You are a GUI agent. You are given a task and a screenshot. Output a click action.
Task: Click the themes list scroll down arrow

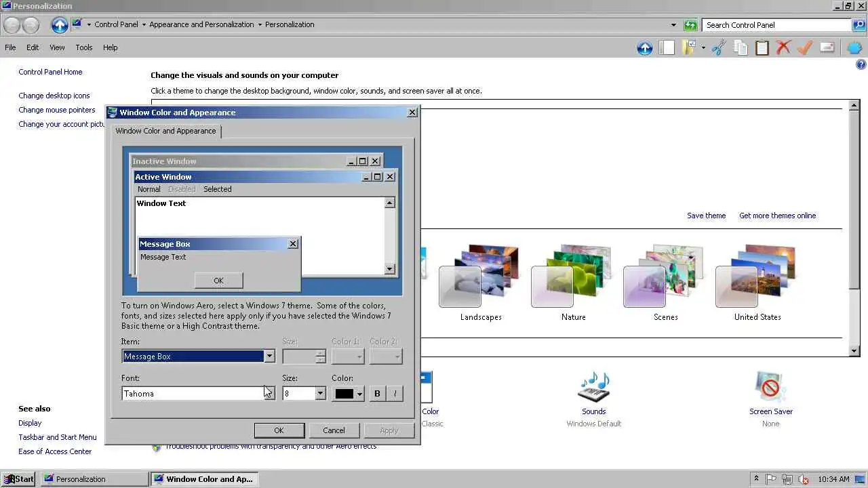pos(854,350)
